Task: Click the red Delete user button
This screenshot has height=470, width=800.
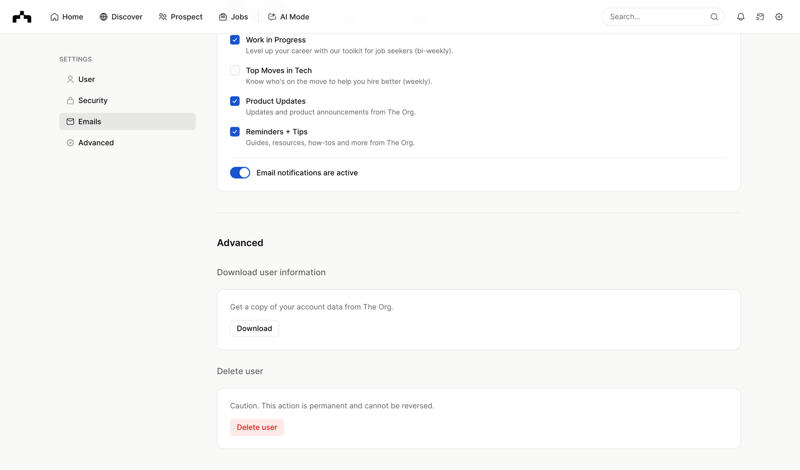Action: click(x=257, y=428)
